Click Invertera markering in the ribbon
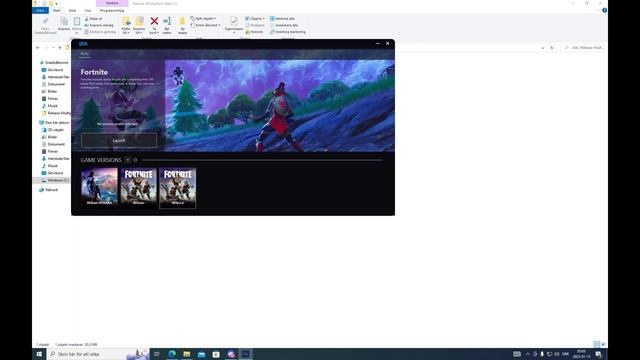Image resolution: width=640 pixels, height=360 pixels. point(288,32)
